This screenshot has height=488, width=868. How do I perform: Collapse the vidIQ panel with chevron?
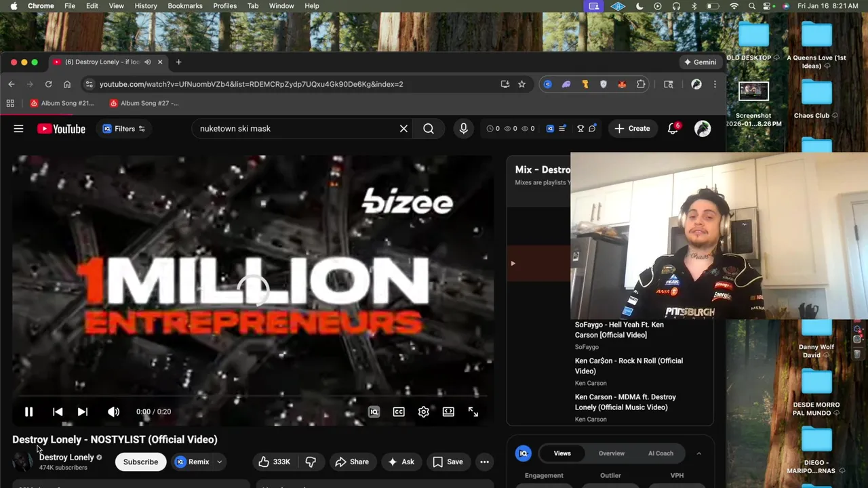(698, 453)
